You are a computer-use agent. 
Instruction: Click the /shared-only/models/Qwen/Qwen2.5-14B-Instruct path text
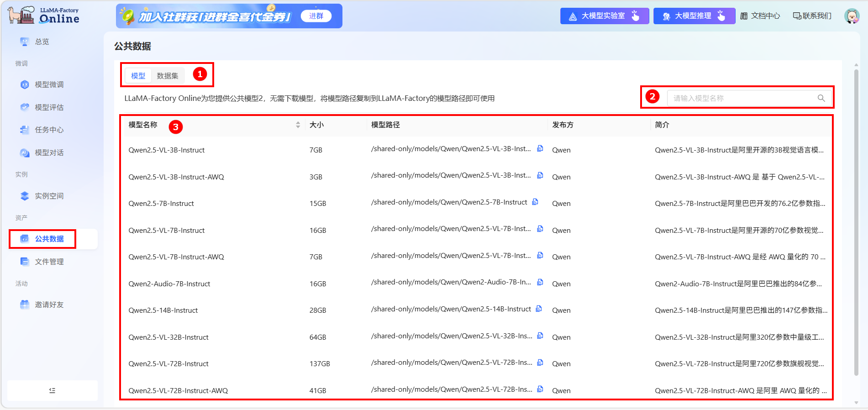[451, 309]
